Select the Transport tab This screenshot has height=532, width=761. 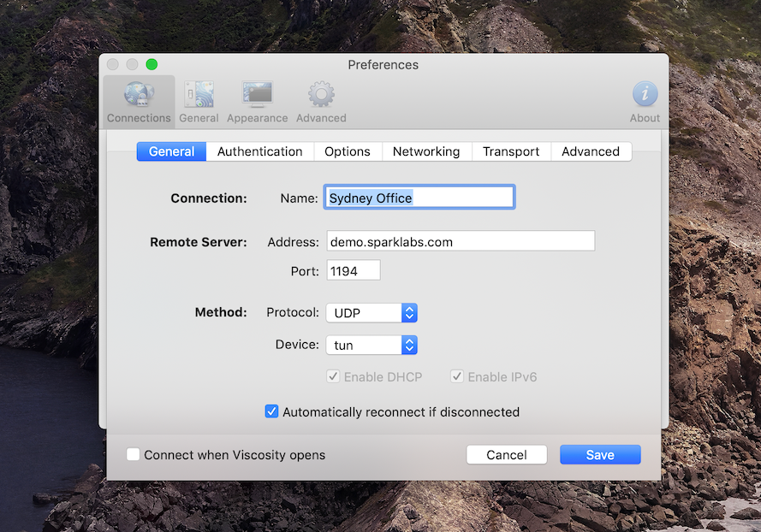(x=511, y=151)
